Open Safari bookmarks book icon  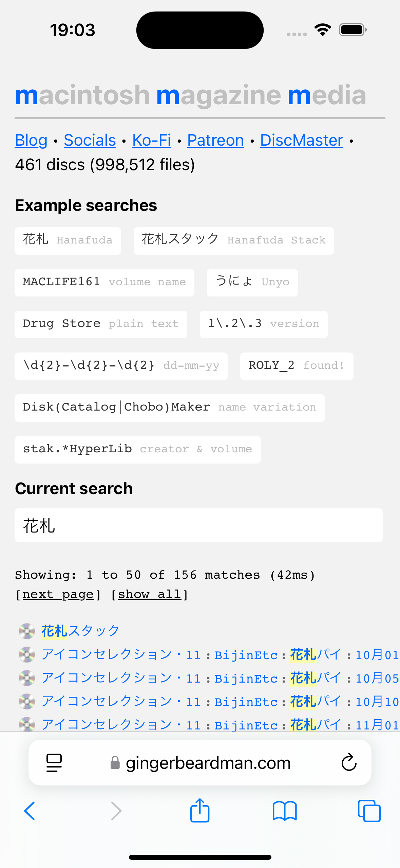[x=284, y=811]
